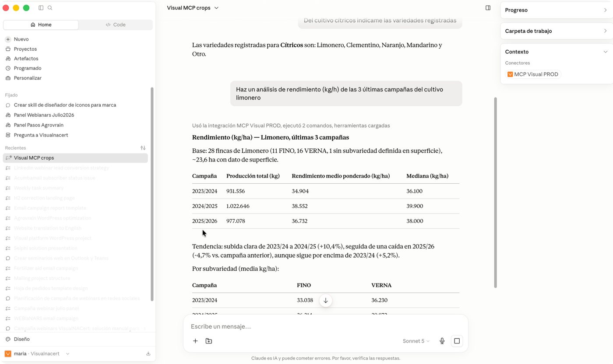Open Fertilizer aid email campaign chat
This screenshot has width=613, height=364.
coord(46,268)
